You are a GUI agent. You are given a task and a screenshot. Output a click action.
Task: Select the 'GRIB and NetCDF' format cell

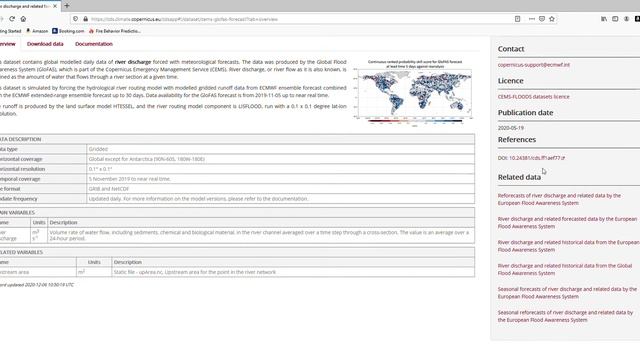tap(280, 189)
